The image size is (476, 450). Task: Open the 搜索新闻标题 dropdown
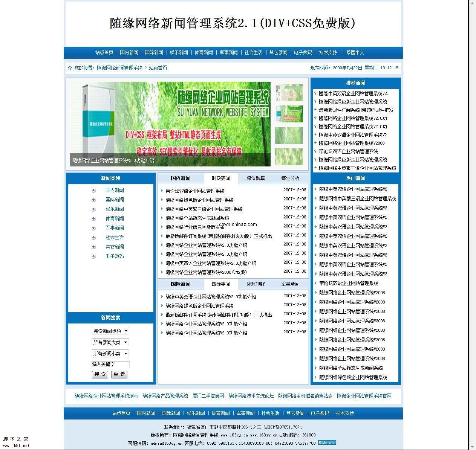coord(110,331)
